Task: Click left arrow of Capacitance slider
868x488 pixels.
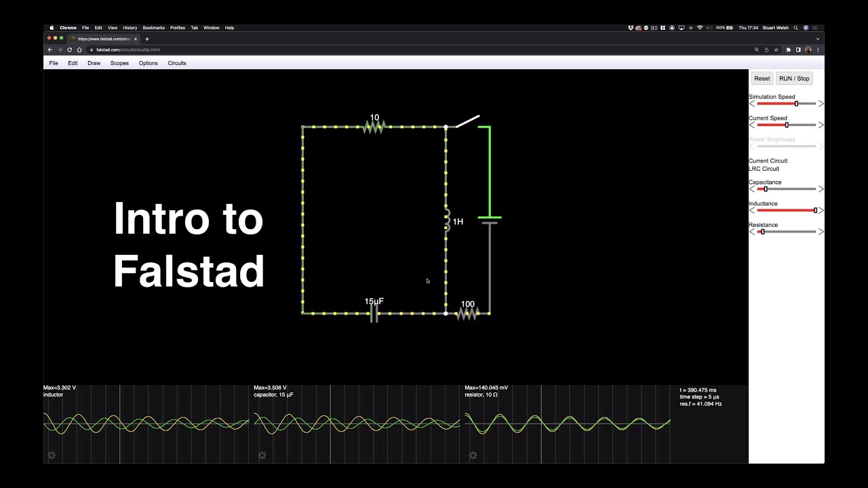Action: [x=752, y=189]
